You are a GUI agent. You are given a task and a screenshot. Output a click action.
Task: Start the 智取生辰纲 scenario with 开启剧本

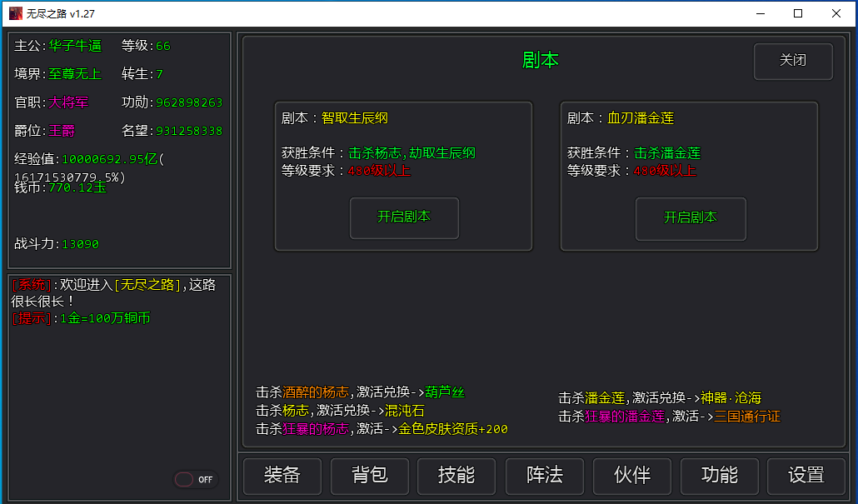click(x=404, y=217)
